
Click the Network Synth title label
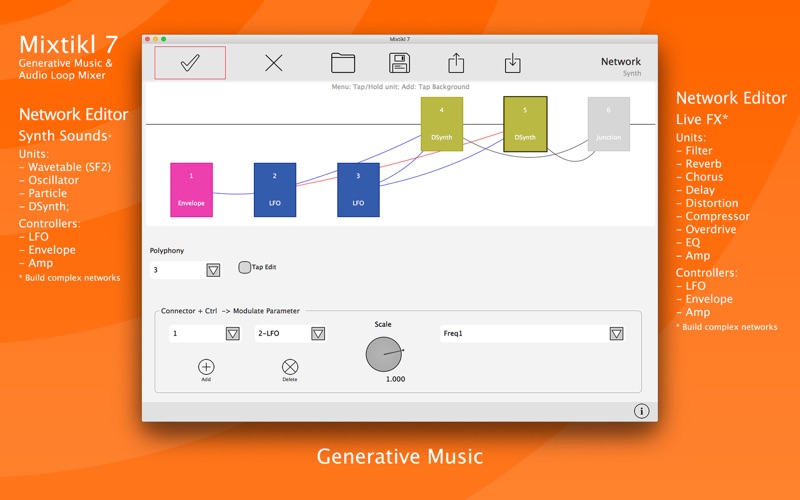click(x=621, y=66)
